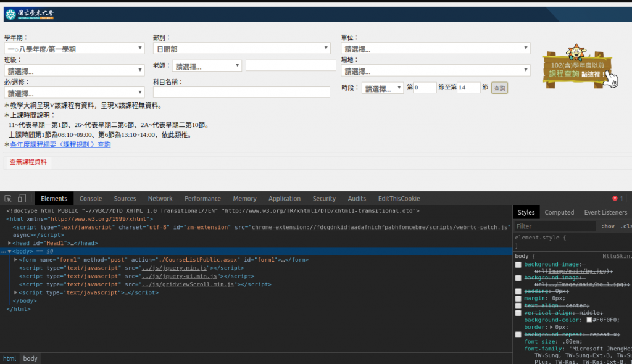Select the html breadcrumb in DevTools
632x364 pixels.
coord(10,358)
